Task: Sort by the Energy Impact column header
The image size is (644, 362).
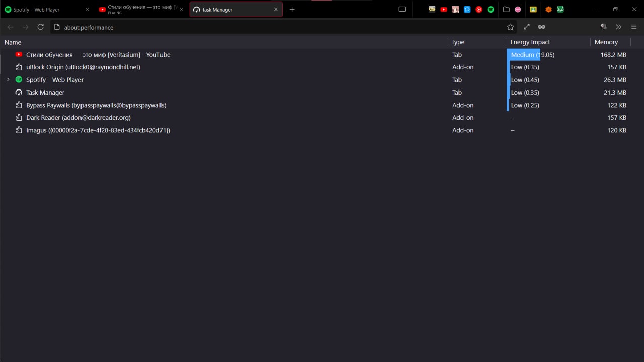Action: pos(548,42)
